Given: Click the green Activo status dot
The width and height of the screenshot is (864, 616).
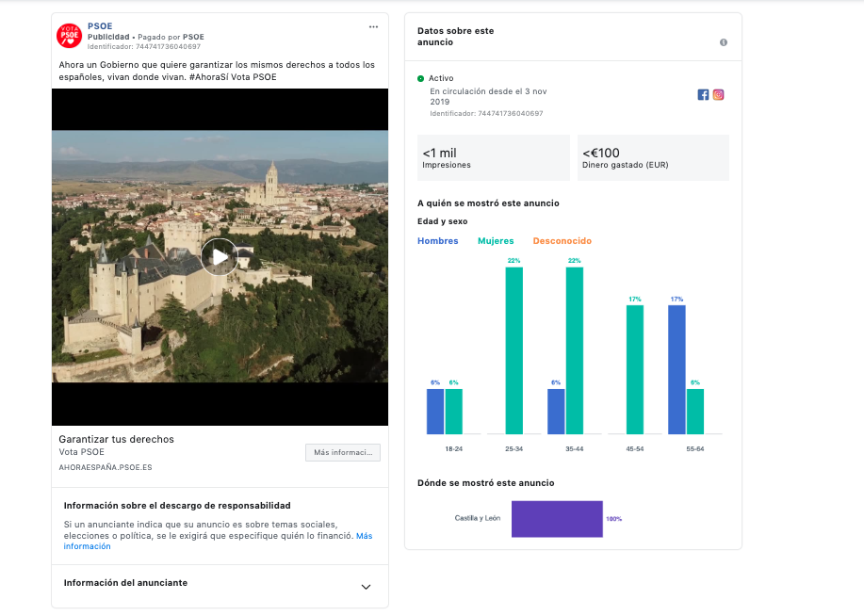Looking at the screenshot, I should pyautogui.click(x=421, y=79).
